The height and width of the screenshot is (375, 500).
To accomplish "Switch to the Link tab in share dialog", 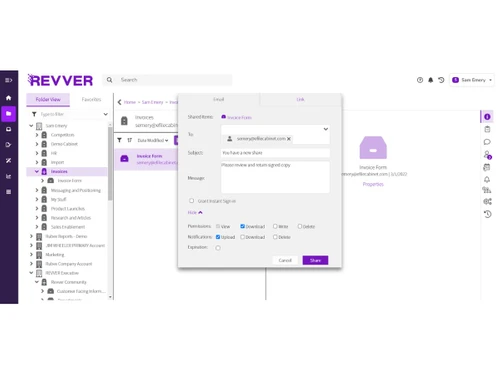I will pos(300,99).
